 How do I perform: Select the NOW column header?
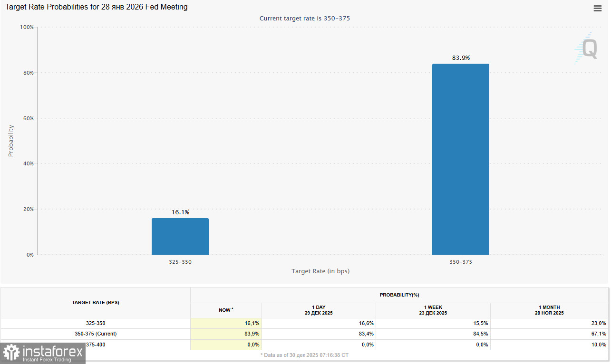(x=226, y=310)
